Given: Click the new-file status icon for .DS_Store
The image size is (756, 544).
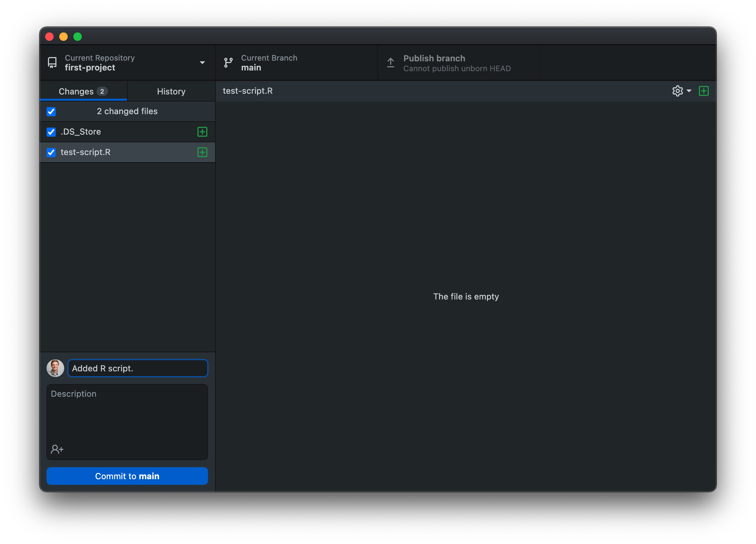Looking at the screenshot, I should pos(202,132).
